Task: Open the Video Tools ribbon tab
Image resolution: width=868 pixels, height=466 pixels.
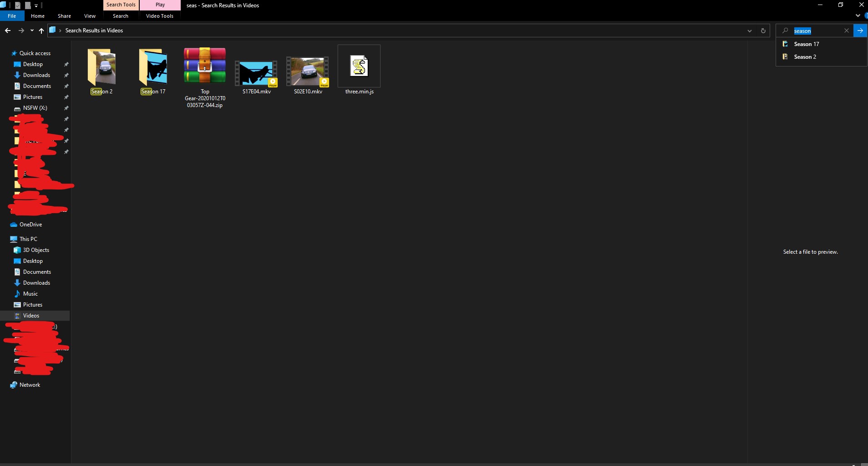Action: pos(160,16)
